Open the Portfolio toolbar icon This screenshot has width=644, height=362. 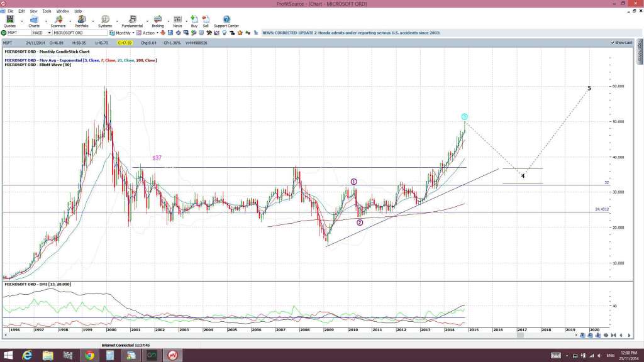(81, 21)
